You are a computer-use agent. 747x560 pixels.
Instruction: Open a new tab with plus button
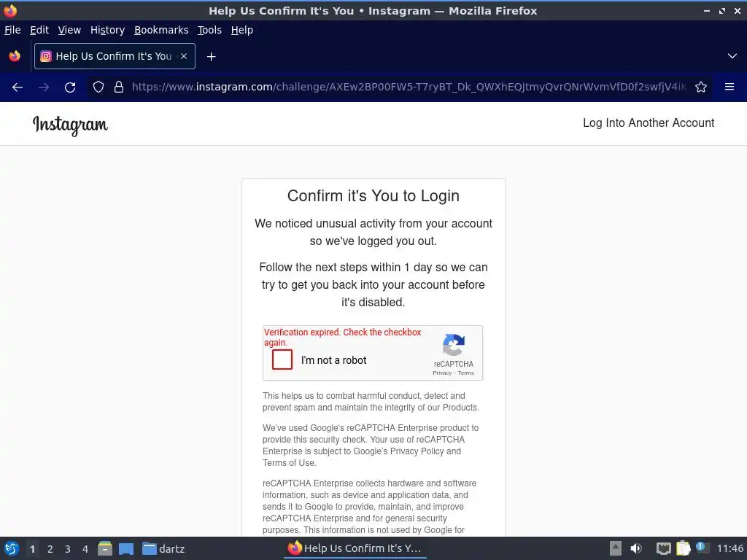(211, 57)
